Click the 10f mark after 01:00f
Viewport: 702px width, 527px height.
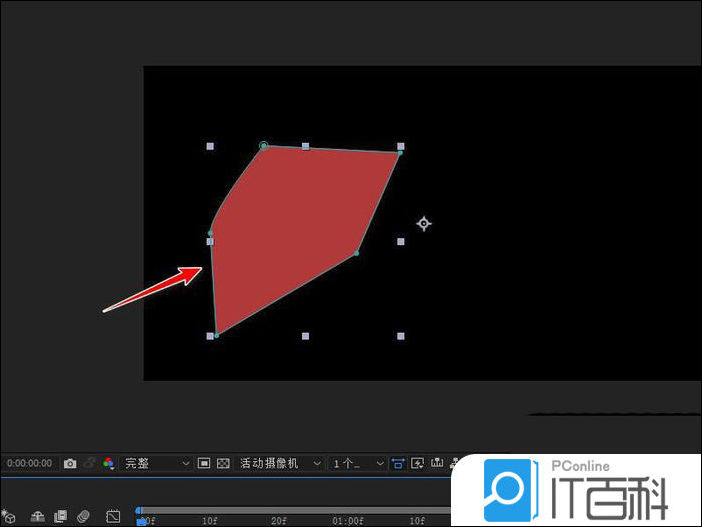(x=417, y=521)
